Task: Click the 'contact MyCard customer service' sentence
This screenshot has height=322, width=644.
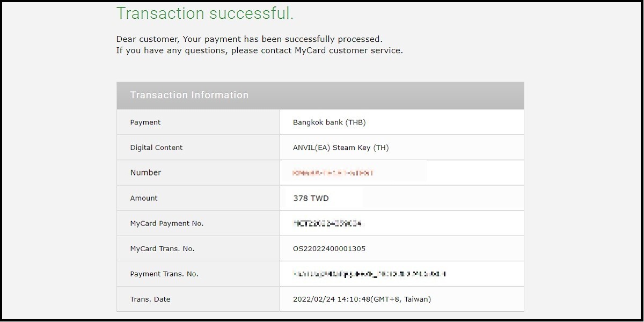Action: pos(259,50)
